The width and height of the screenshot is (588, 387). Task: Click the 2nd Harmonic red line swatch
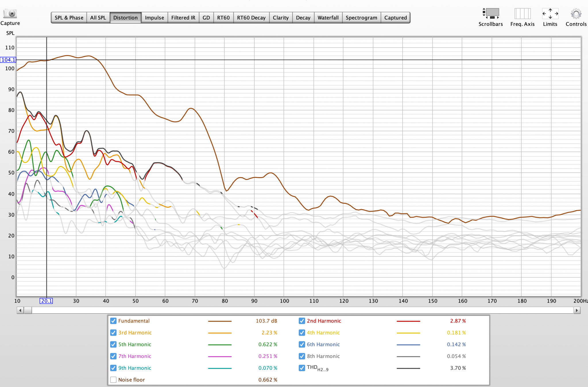tap(408, 321)
